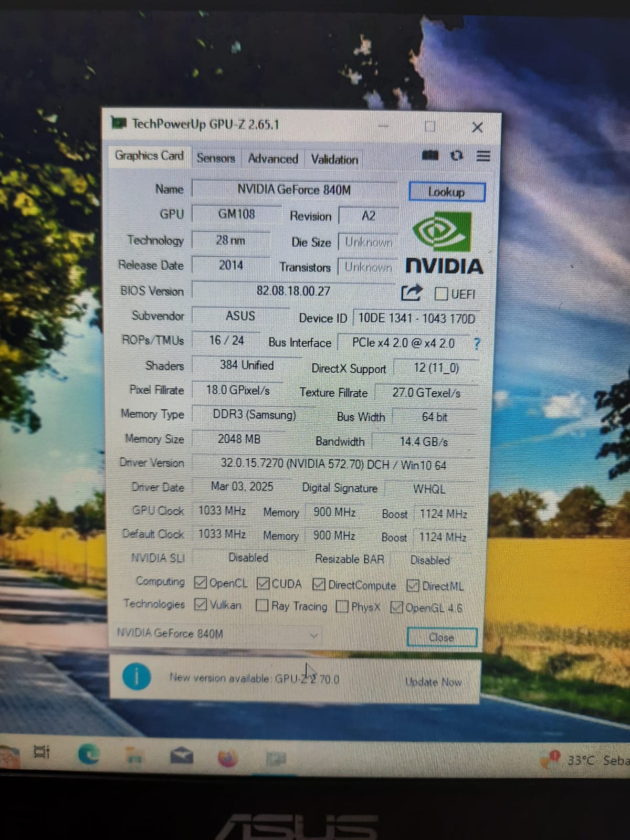The width and height of the screenshot is (630, 840).
Task: Launch Microsoft Edge from taskbar
Action: click(x=89, y=754)
